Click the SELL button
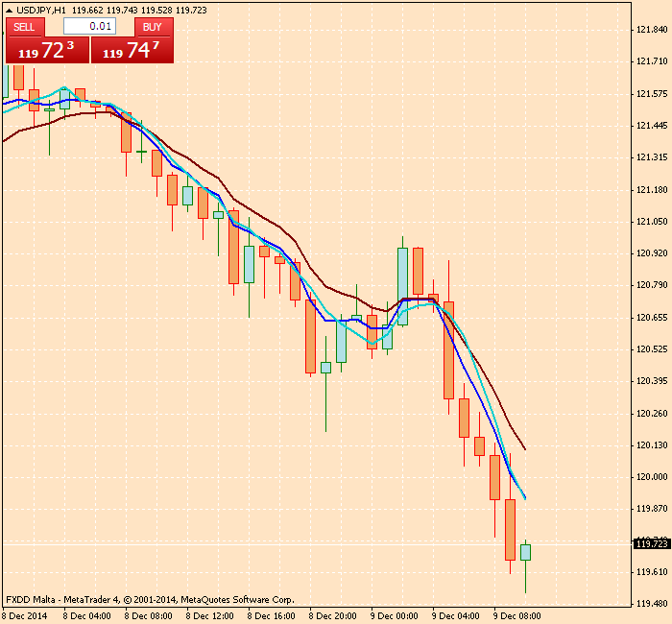Screen dimensions: 672x624 24,27
